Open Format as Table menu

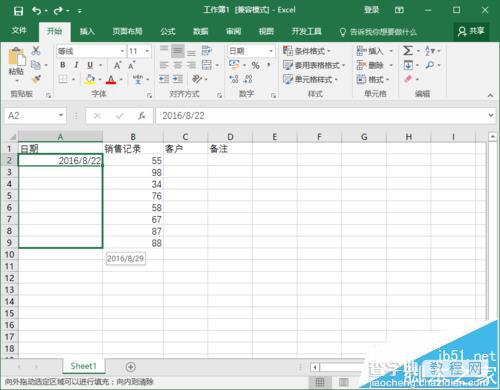314,65
